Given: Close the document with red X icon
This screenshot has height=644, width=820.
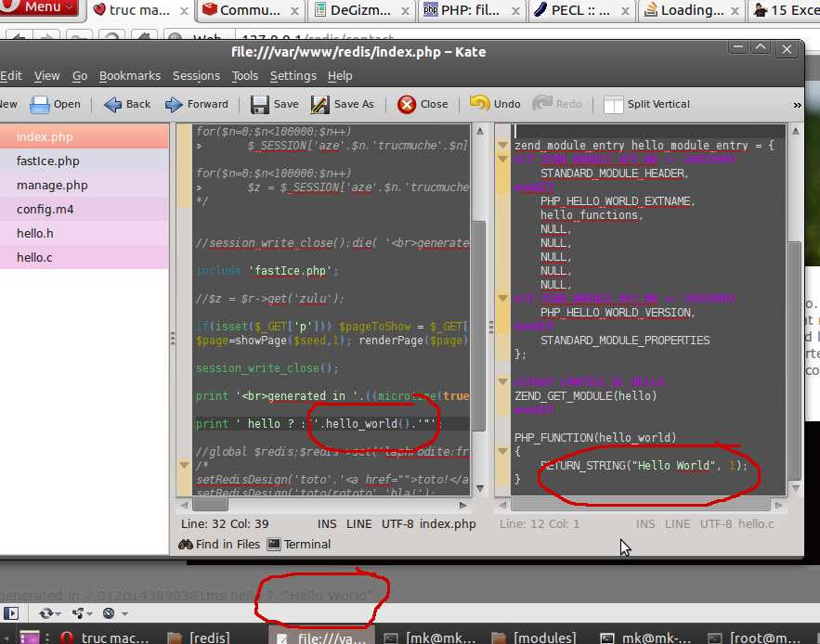Looking at the screenshot, I should 407,104.
